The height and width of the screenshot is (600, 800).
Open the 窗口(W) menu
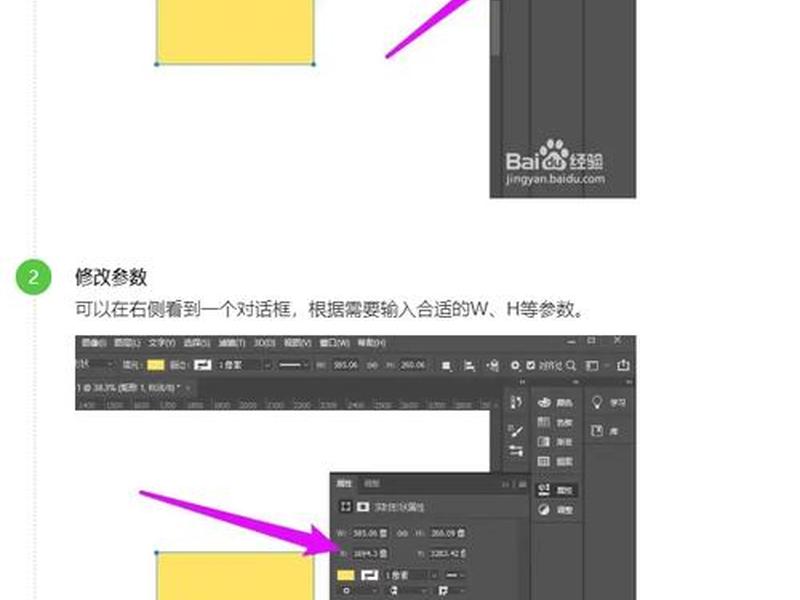pos(335,343)
